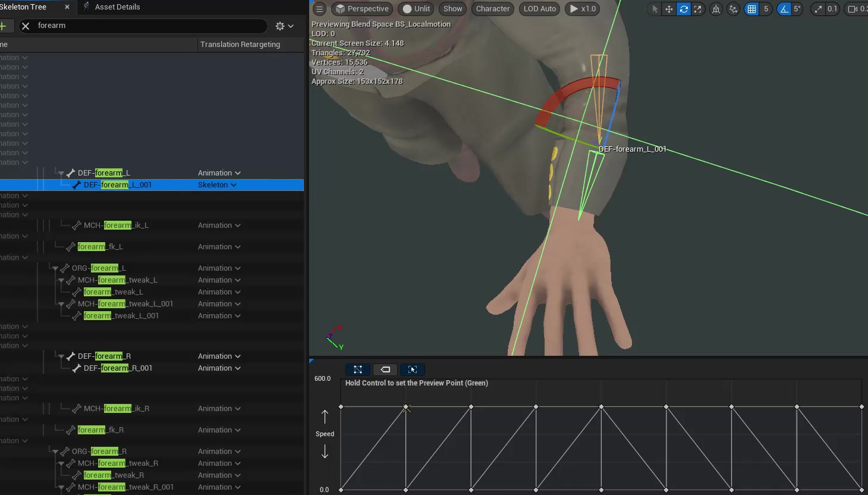This screenshot has width=868, height=495.
Task: Toggle blend space sample labels icon
Action: pos(385,369)
